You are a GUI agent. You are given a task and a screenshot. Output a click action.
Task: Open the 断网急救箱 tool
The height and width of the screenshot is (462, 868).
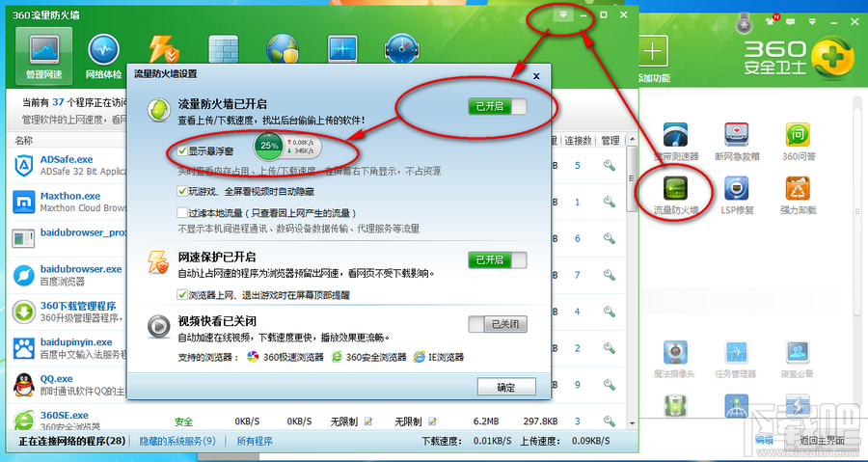click(x=736, y=143)
